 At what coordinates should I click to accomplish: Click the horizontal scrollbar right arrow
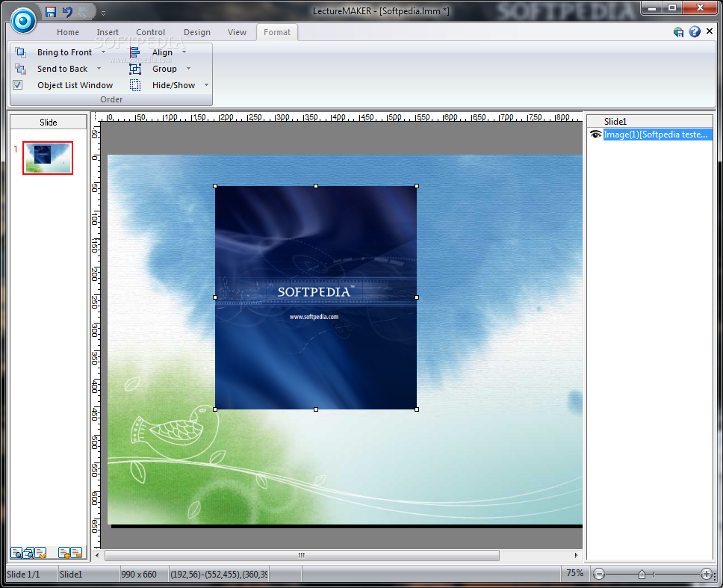point(576,555)
